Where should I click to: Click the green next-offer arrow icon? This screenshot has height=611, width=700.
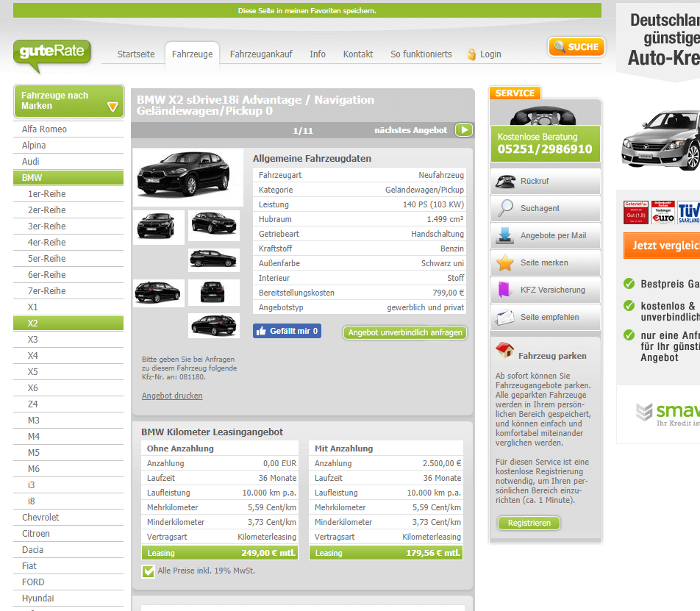coord(464,130)
